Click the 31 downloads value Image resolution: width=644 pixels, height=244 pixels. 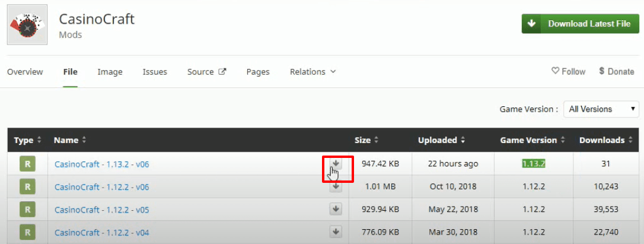[605, 163]
